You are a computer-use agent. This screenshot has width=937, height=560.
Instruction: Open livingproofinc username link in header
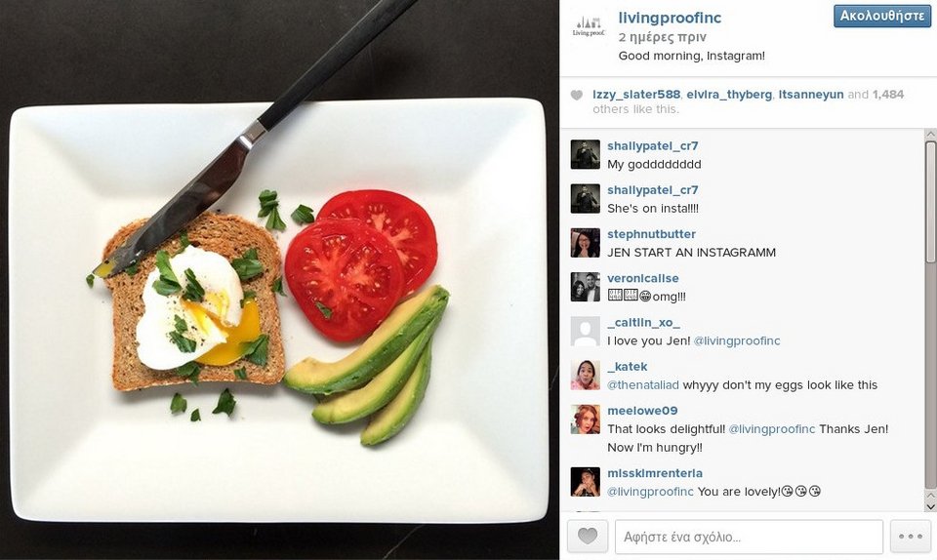(670, 18)
